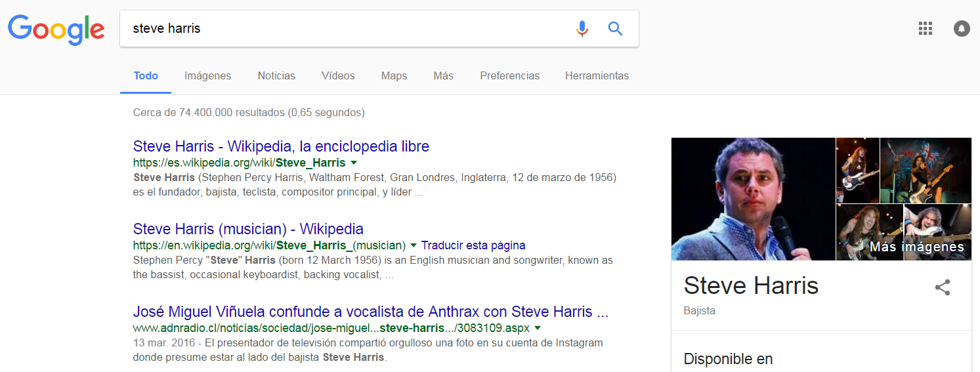Select the Maps tab
The height and width of the screenshot is (372, 980).
click(x=394, y=75)
